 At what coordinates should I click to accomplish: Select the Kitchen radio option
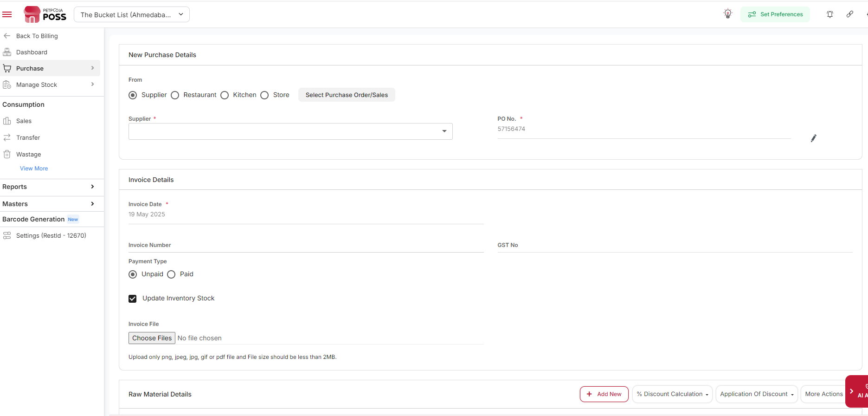pyautogui.click(x=225, y=95)
